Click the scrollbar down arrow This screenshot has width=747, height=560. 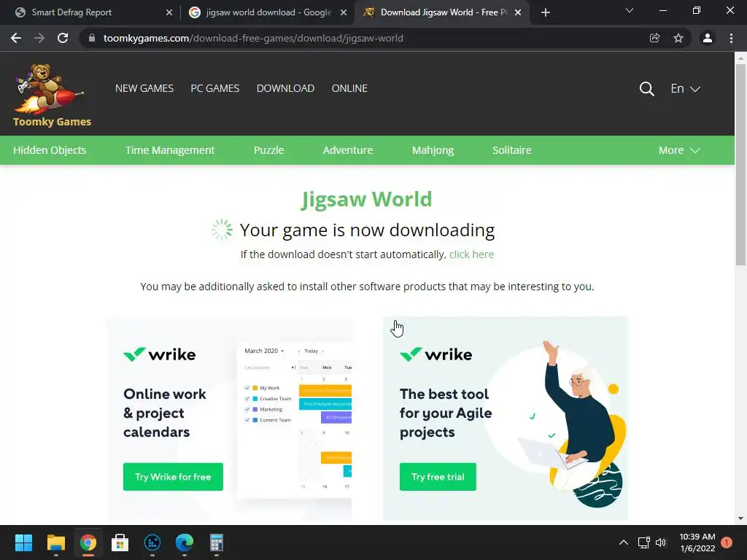(740, 518)
